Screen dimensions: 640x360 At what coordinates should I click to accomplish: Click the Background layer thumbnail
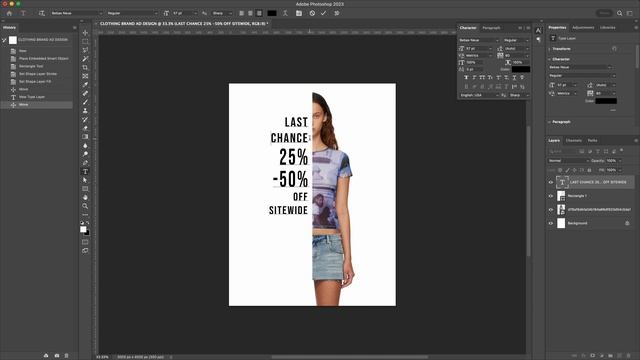561,223
